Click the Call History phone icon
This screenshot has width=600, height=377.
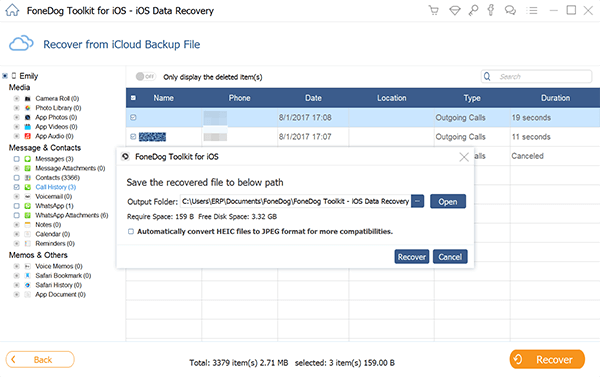coord(28,187)
